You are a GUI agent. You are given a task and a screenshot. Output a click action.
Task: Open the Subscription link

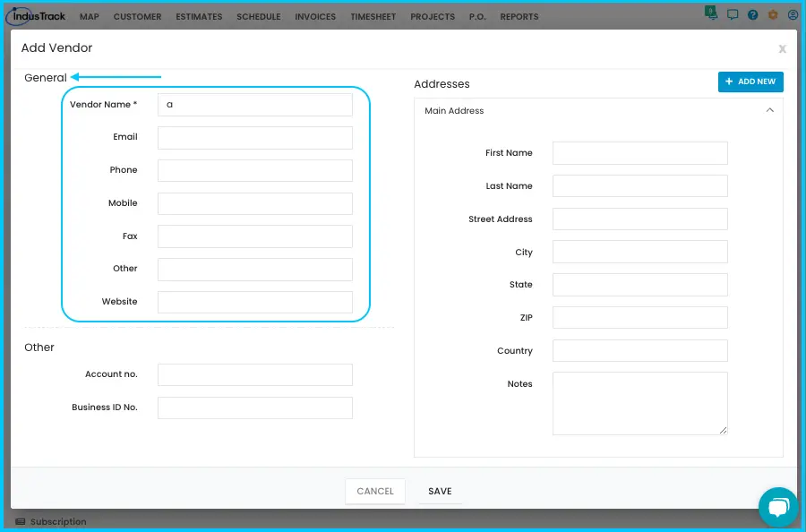[x=58, y=522]
